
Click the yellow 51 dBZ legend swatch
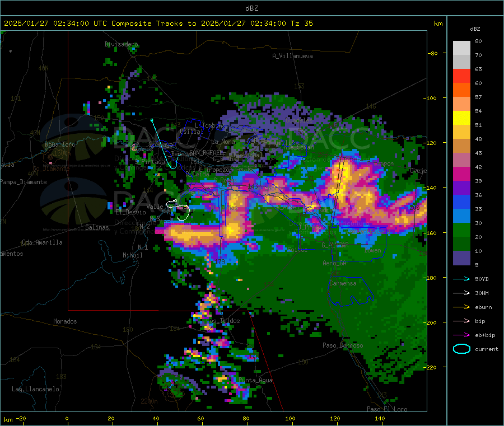(461, 118)
